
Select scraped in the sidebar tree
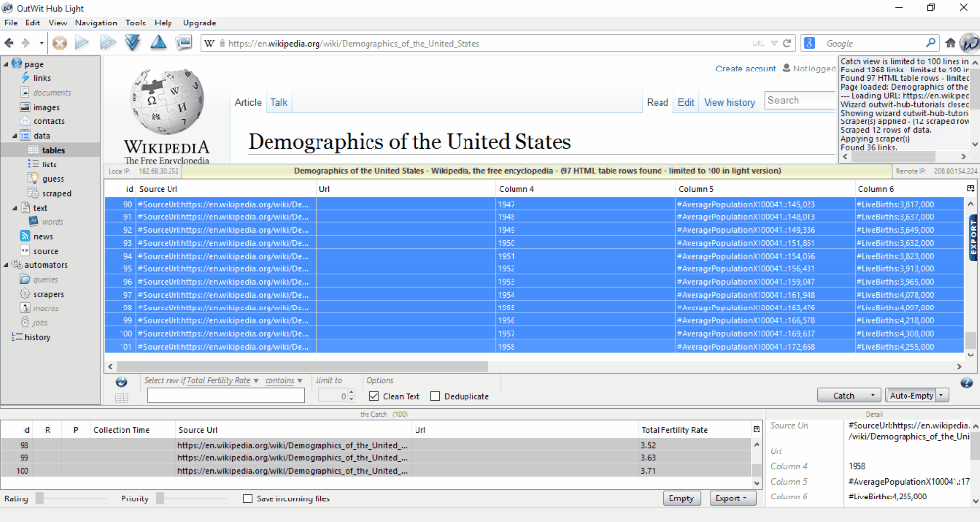(x=56, y=193)
